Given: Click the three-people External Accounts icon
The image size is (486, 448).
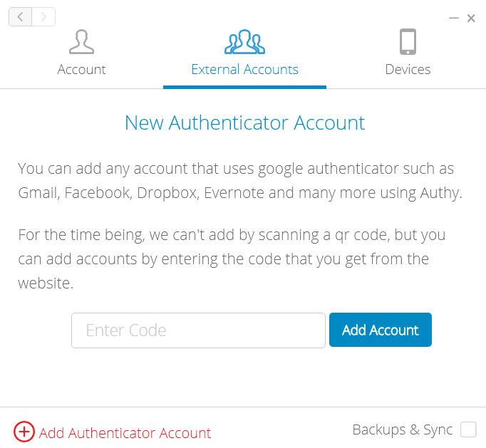Looking at the screenshot, I should tap(244, 42).
